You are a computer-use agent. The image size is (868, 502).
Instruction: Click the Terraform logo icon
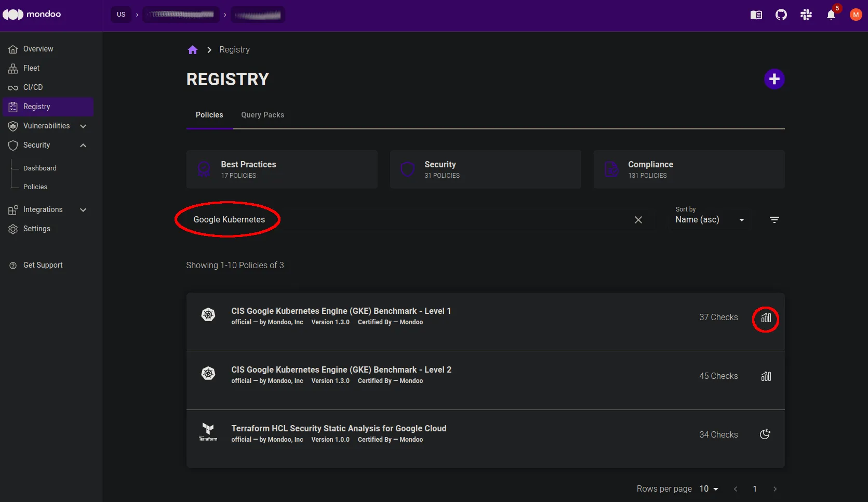[208, 432]
